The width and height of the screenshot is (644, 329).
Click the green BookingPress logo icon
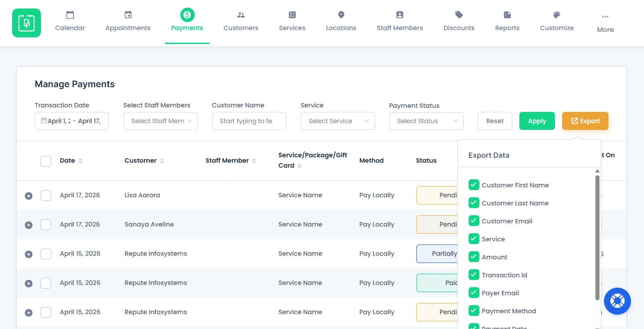27,23
